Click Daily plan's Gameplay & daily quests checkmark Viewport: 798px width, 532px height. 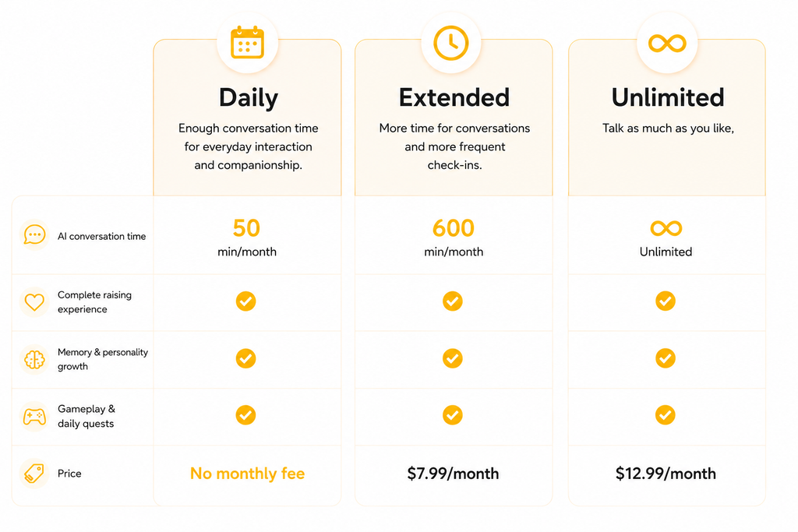tap(245, 415)
